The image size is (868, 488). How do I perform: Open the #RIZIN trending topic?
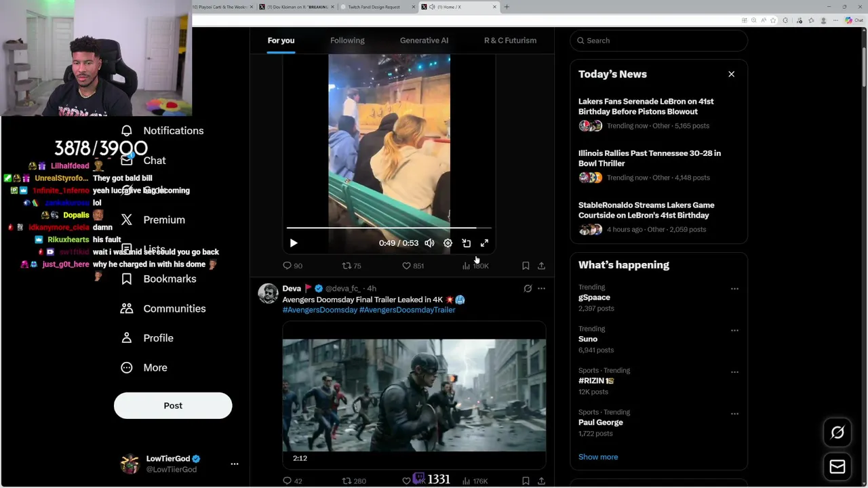[596, 381]
